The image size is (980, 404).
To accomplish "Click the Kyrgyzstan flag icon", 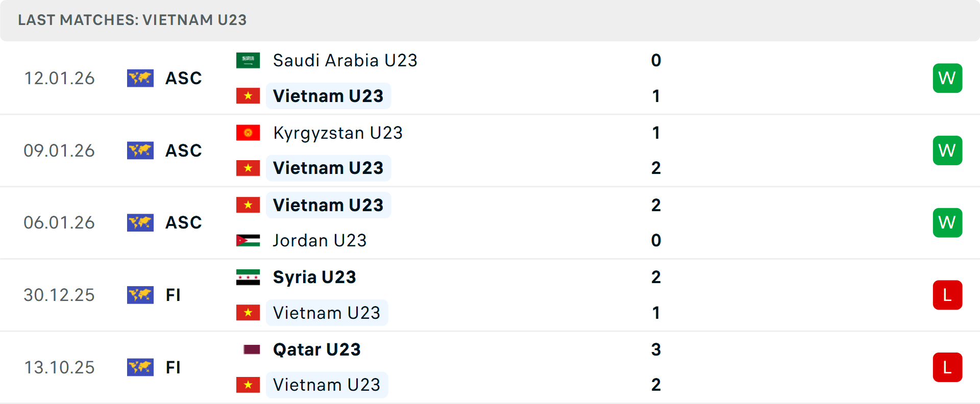I will tap(248, 133).
